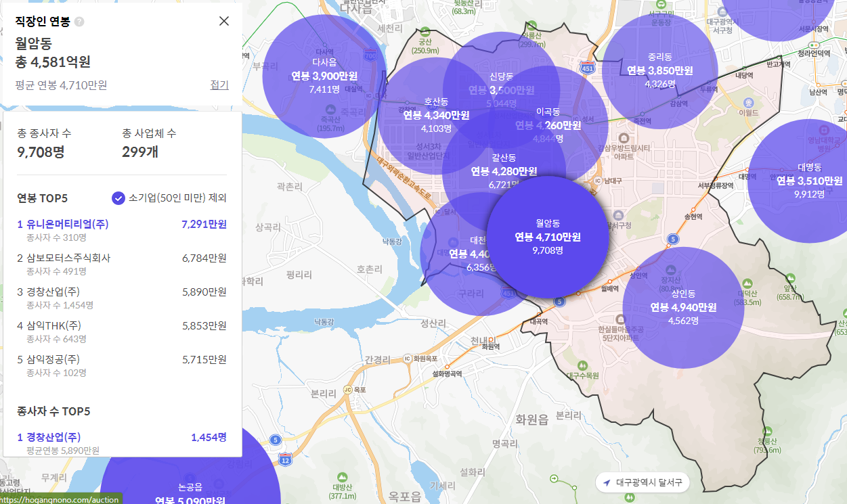Open the help icon beside 직장인 연봉
This screenshot has width=847, height=504.
[80, 22]
